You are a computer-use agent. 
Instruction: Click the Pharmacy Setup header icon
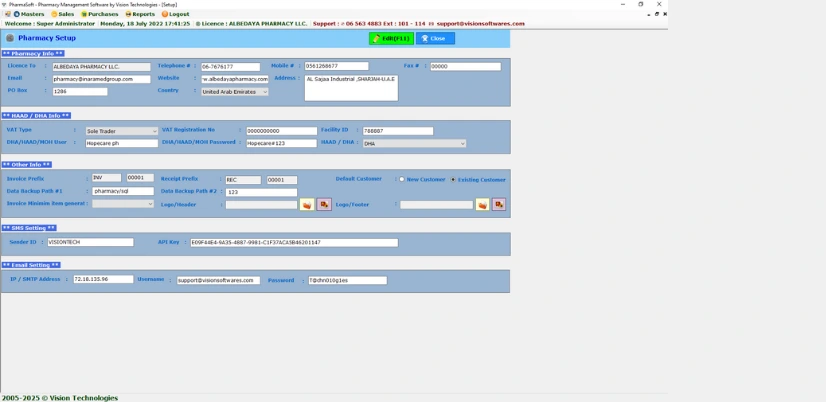(x=10, y=38)
